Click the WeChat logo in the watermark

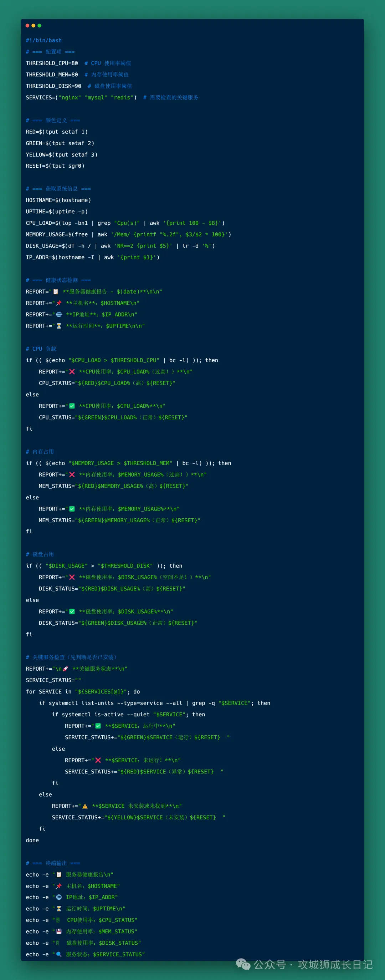(x=243, y=964)
